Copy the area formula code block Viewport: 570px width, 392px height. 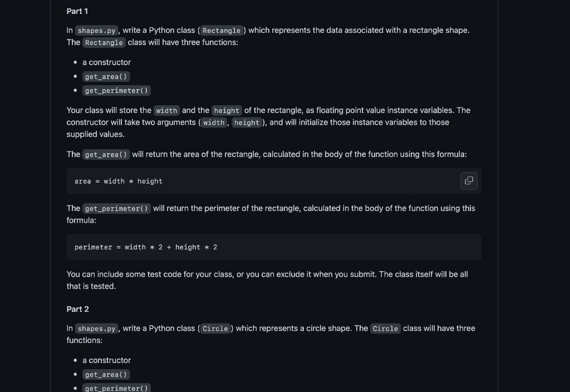pos(469,181)
